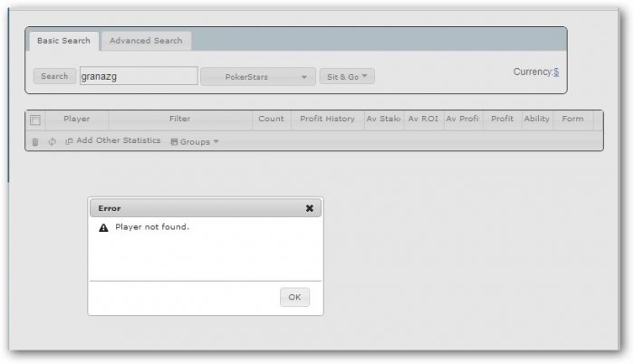Sort by the Count column header

pyautogui.click(x=272, y=120)
